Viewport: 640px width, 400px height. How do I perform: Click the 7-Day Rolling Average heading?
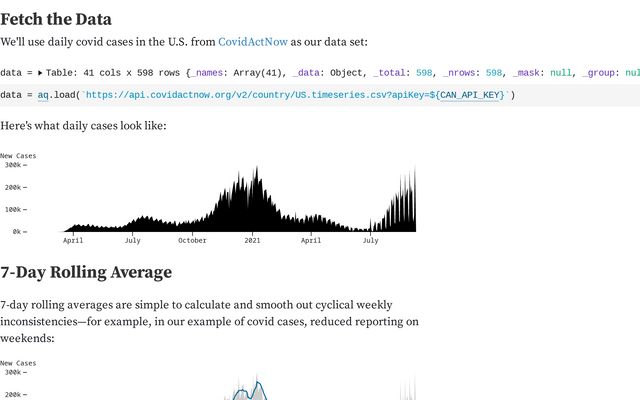tap(86, 273)
